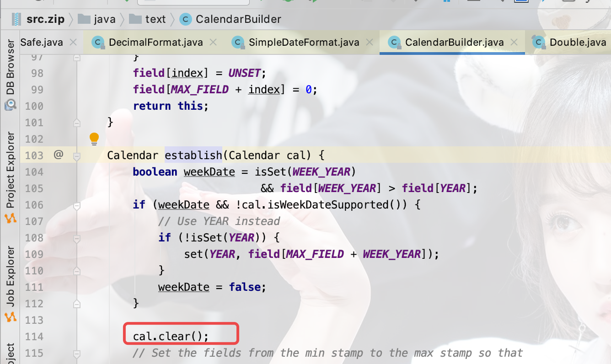This screenshot has height=364, width=611.
Task: Click line number 100 in the gutter
Action: (x=34, y=106)
